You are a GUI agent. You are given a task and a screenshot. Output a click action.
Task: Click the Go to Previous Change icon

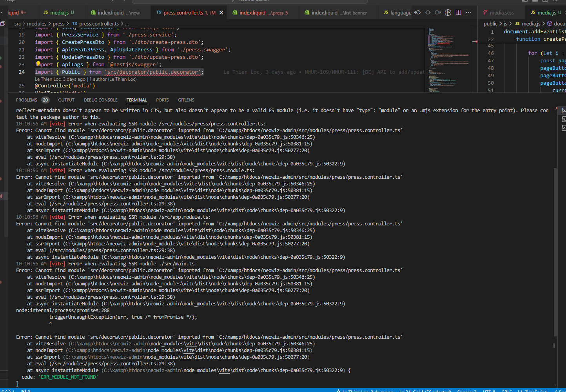[417, 13]
